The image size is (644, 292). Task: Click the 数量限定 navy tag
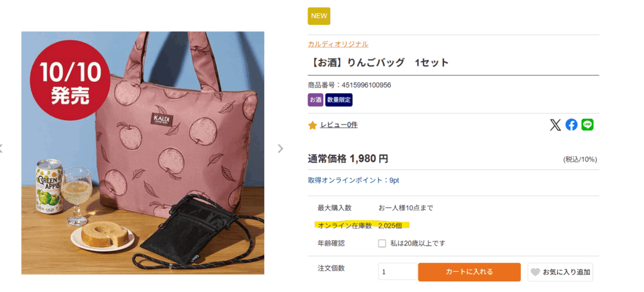pyautogui.click(x=339, y=100)
